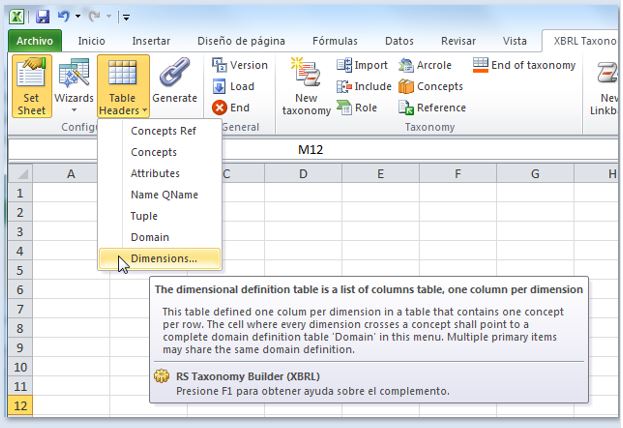The height and width of the screenshot is (428, 623).
Task: Click the Set Sheet button
Action: point(32,86)
